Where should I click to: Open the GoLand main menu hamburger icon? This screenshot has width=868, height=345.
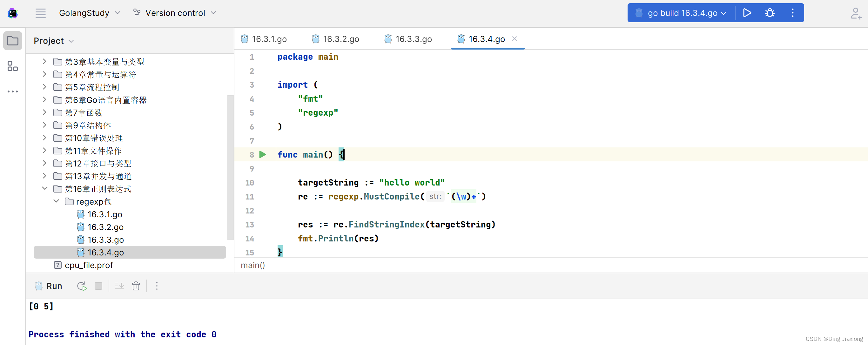point(40,13)
